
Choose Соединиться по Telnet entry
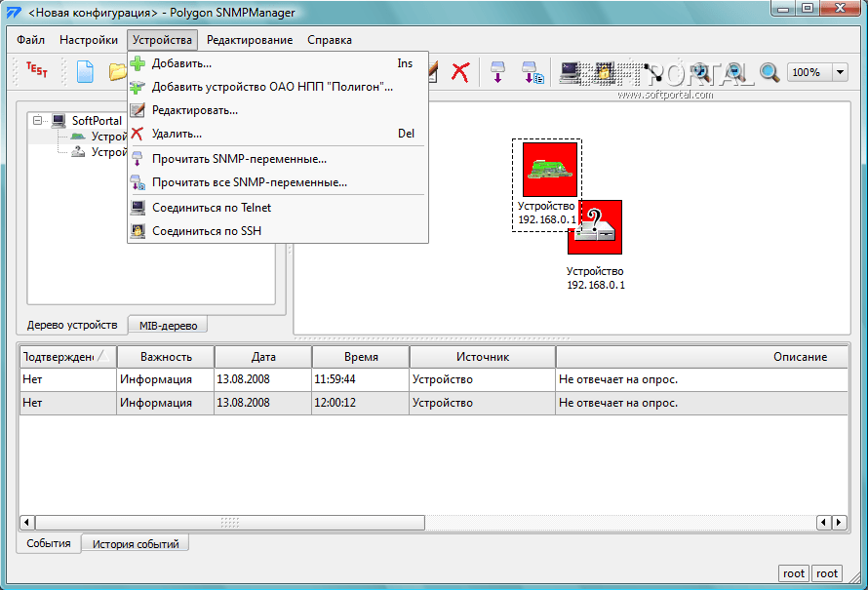coord(278,208)
